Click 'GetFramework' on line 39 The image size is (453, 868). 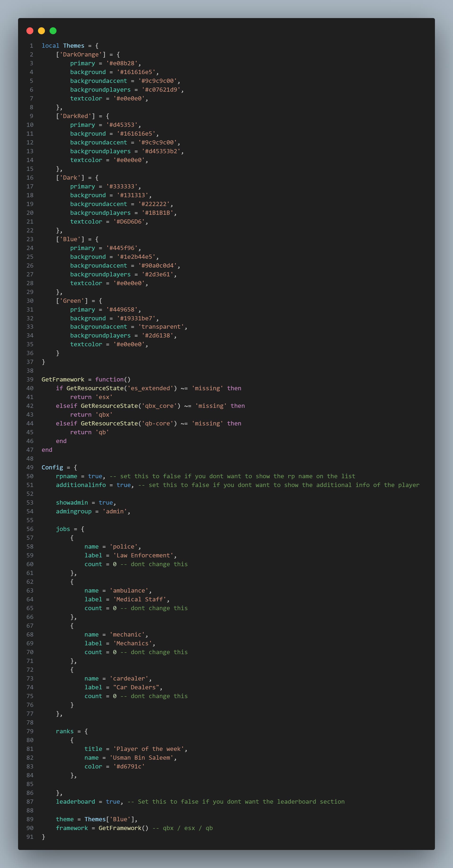[x=63, y=379]
